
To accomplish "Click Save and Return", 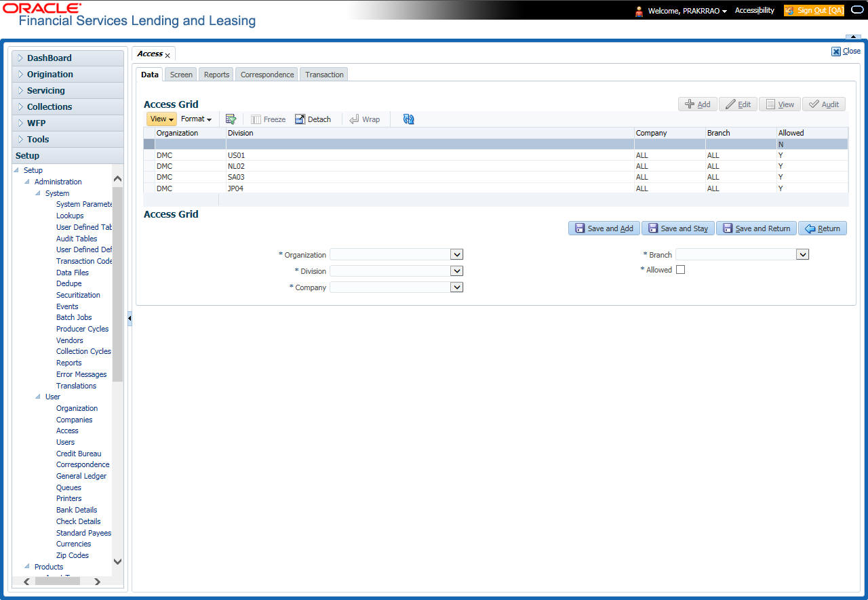I will click(756, 228).
